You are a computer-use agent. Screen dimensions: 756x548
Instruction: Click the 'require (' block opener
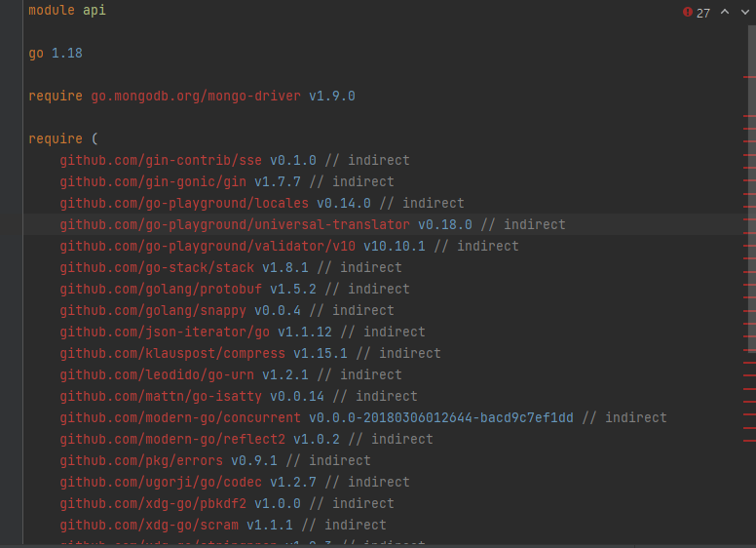pos(63,138)
